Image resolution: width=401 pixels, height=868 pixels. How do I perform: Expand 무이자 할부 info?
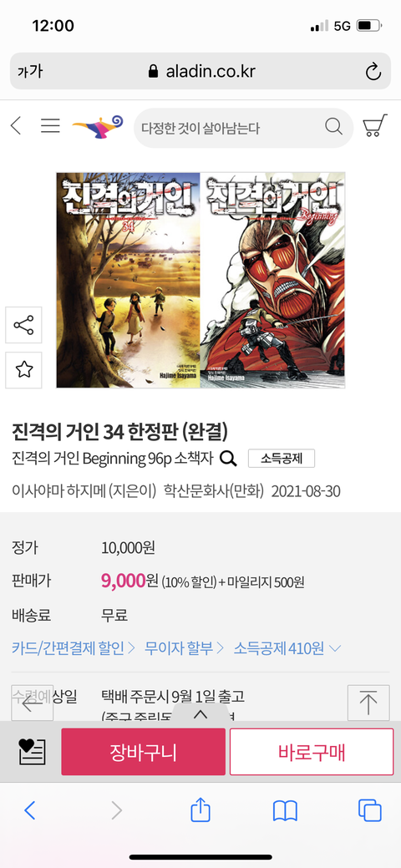[x=185, y=647]
